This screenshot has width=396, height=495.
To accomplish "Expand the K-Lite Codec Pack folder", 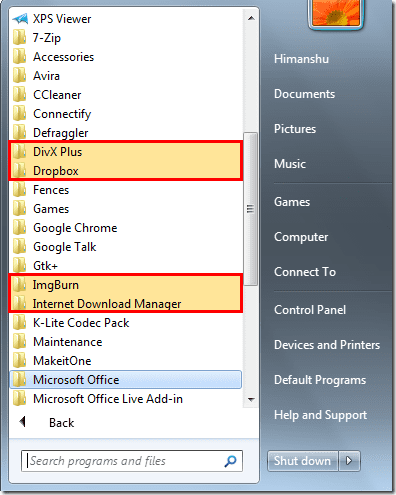I will tap(126, 323).
